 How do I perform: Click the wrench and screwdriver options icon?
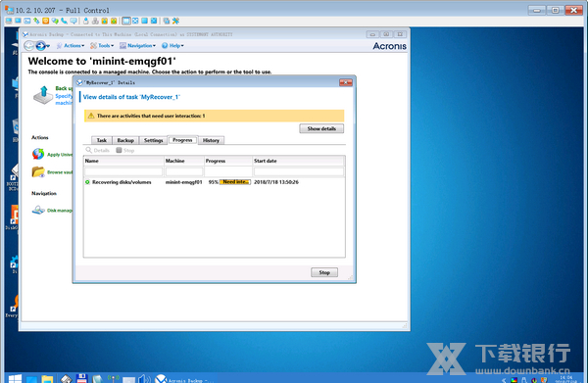175,21
